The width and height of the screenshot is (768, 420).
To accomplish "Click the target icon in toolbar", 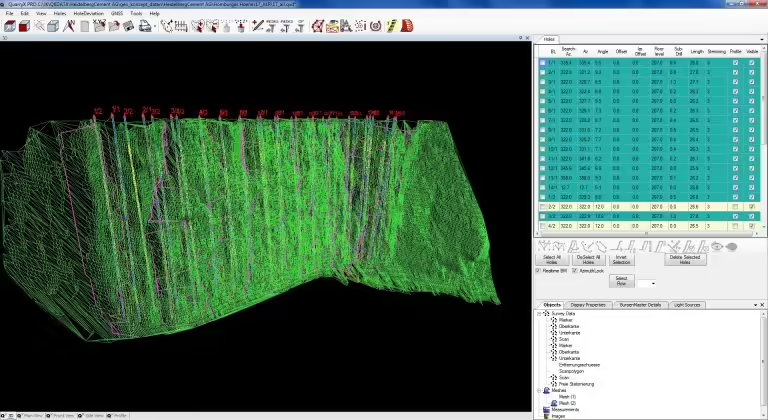I will [x=376, y=26].
